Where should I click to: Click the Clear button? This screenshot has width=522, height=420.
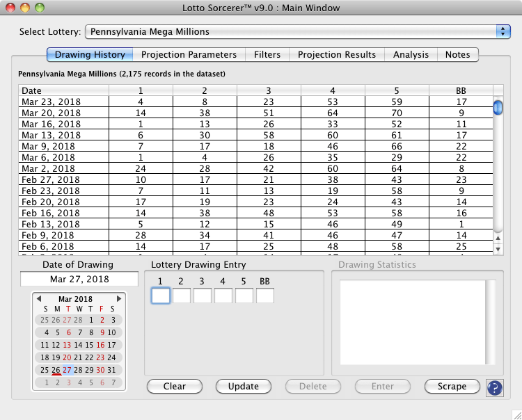[x=175, y=386]
